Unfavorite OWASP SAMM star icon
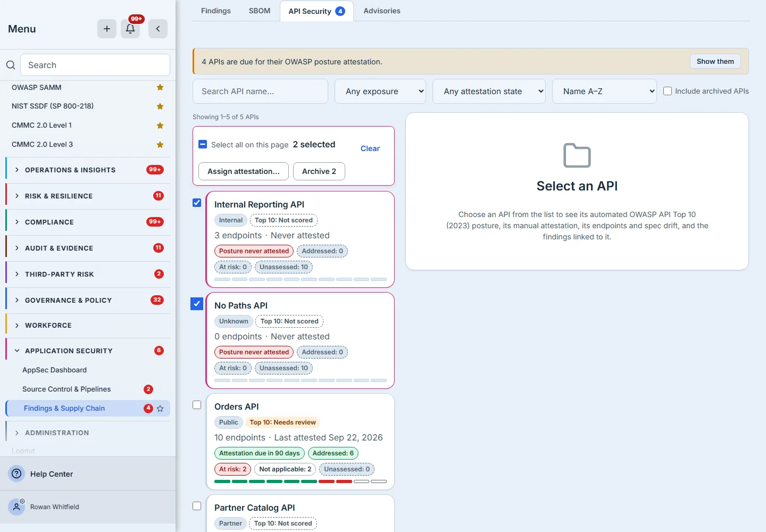The image size is (766, 532). (160, 87)
